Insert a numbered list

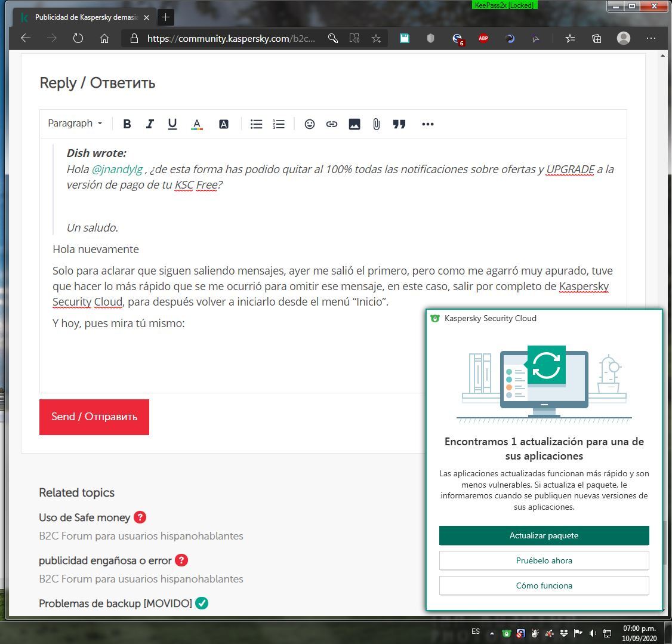(279, 124)
